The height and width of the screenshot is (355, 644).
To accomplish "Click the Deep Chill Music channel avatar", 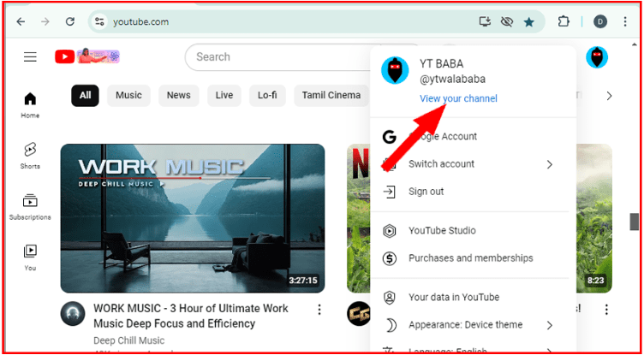I will click(x=73, y=314).
